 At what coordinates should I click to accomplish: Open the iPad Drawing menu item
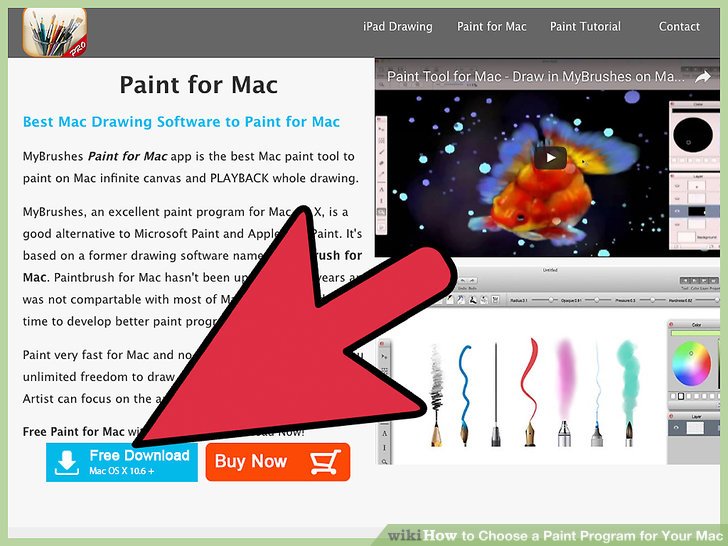[397, 26]
